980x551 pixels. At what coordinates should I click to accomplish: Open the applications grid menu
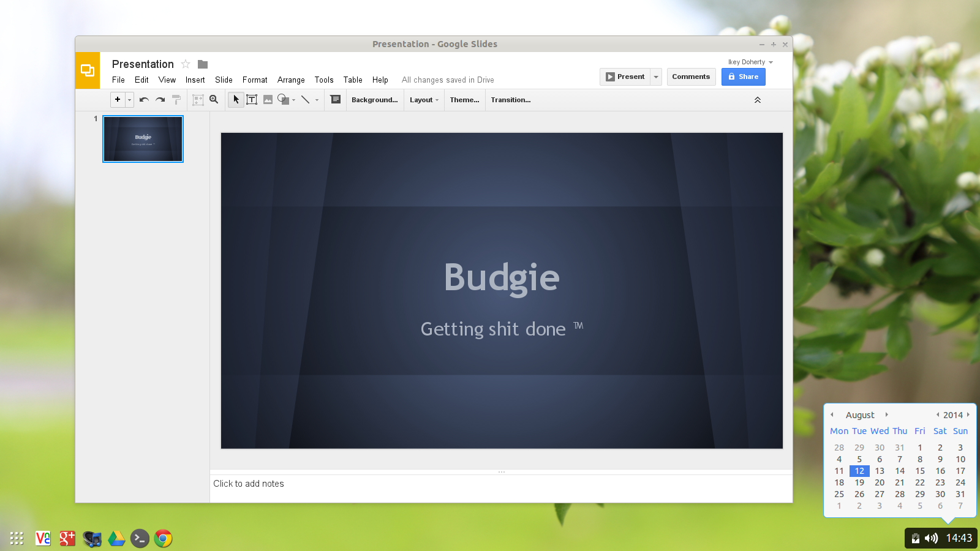coord(17,538)
